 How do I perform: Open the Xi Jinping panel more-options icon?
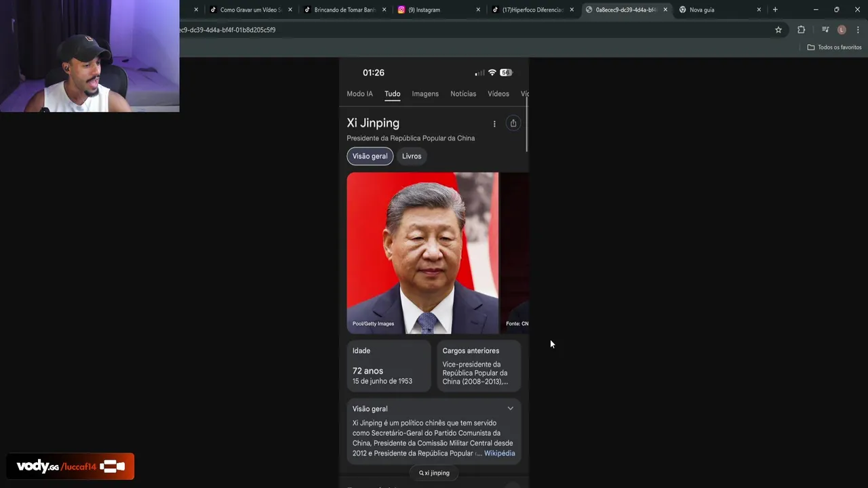point(494,123)
